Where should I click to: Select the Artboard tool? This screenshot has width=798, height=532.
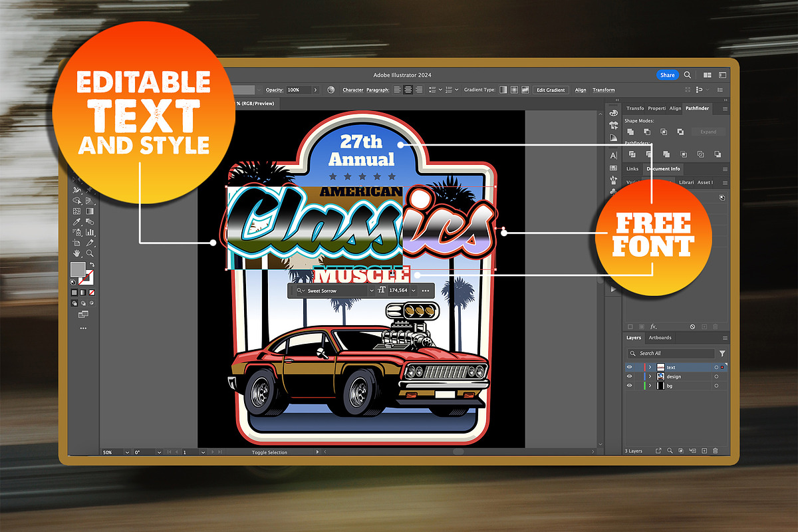pyautogui.click(x=76, y=243)
